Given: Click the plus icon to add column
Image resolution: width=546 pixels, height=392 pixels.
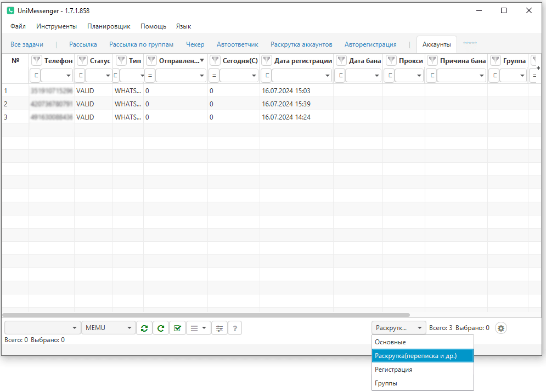Looking at the screenshot, I should coord(538,68).
